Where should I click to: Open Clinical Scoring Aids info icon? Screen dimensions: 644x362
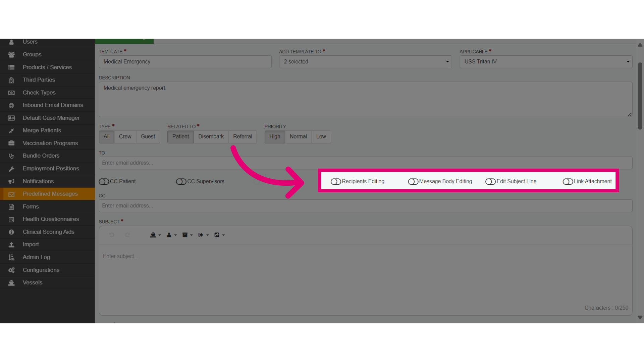[x=11, y=232]
